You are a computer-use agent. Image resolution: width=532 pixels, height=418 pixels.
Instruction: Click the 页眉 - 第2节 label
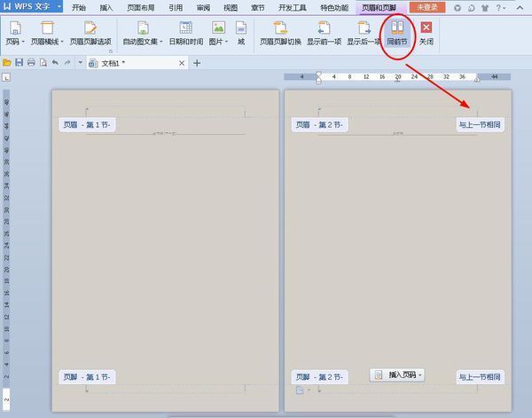(319, 125)
